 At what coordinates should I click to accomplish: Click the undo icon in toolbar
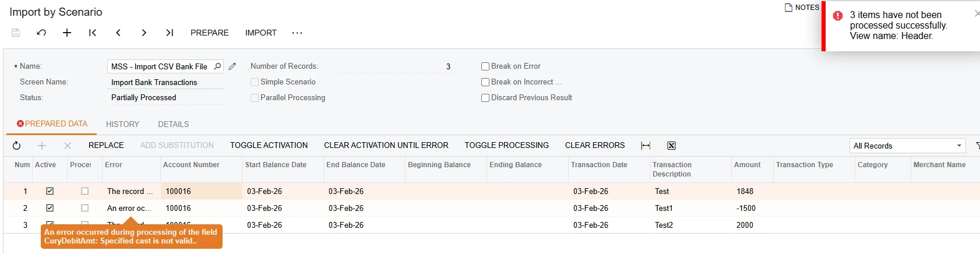(x=41, y=33)
